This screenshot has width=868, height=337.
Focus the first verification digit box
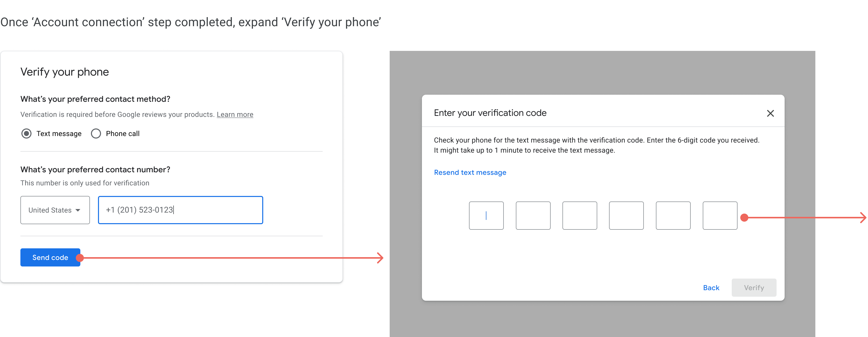486,216
